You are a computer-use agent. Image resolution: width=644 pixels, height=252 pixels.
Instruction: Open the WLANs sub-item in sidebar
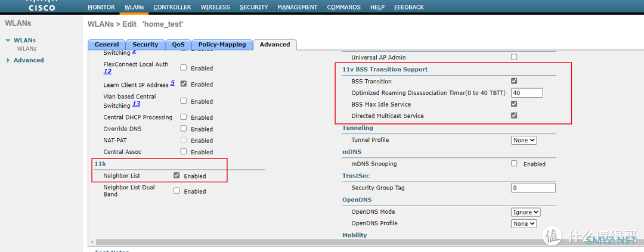tap(27, 49)
